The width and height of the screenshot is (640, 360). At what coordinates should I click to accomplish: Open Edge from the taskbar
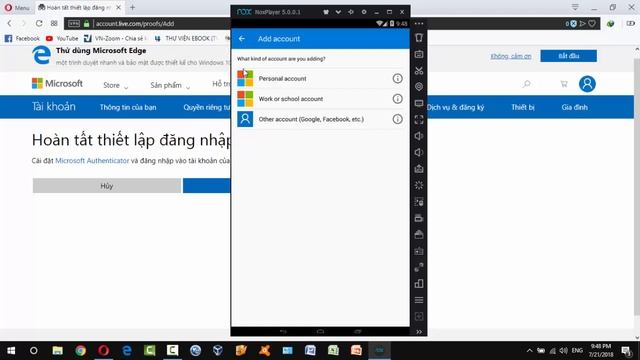127,351
